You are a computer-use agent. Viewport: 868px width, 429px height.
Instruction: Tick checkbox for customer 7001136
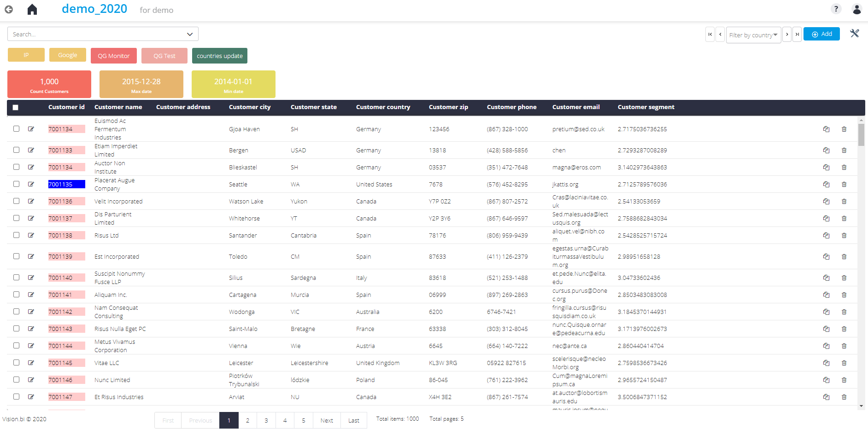[x=16, y=201]
